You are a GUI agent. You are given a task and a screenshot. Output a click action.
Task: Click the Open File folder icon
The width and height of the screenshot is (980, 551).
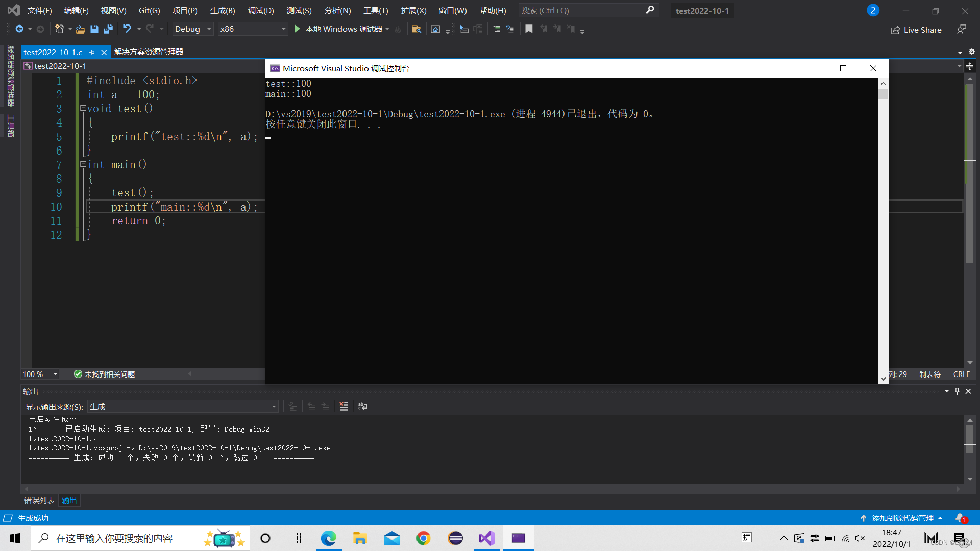(x=80, y=29)
